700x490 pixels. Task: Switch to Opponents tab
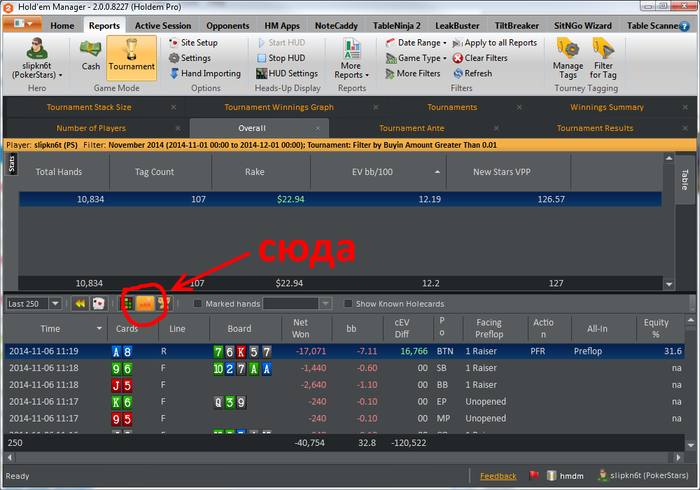click(228, 26)
